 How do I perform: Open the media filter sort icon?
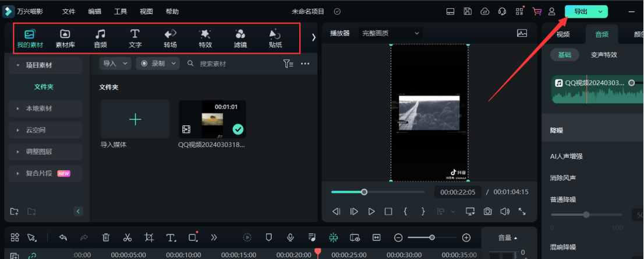[288, 64]
